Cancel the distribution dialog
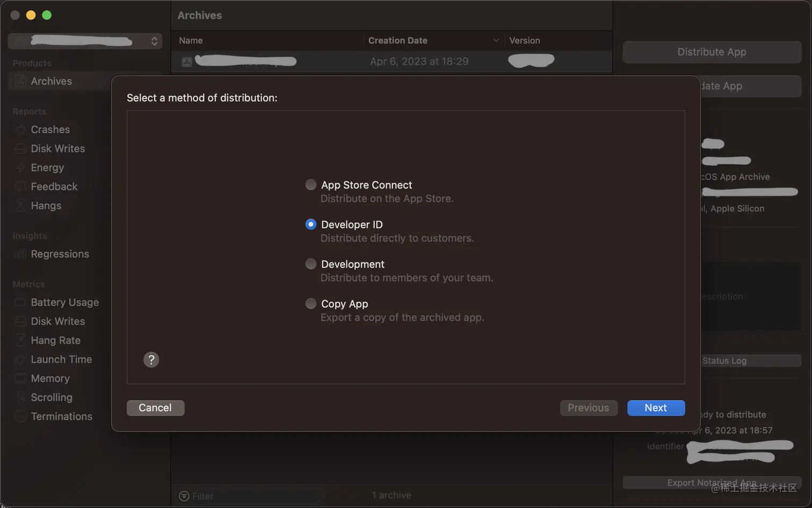 click(x=155, y=408)
